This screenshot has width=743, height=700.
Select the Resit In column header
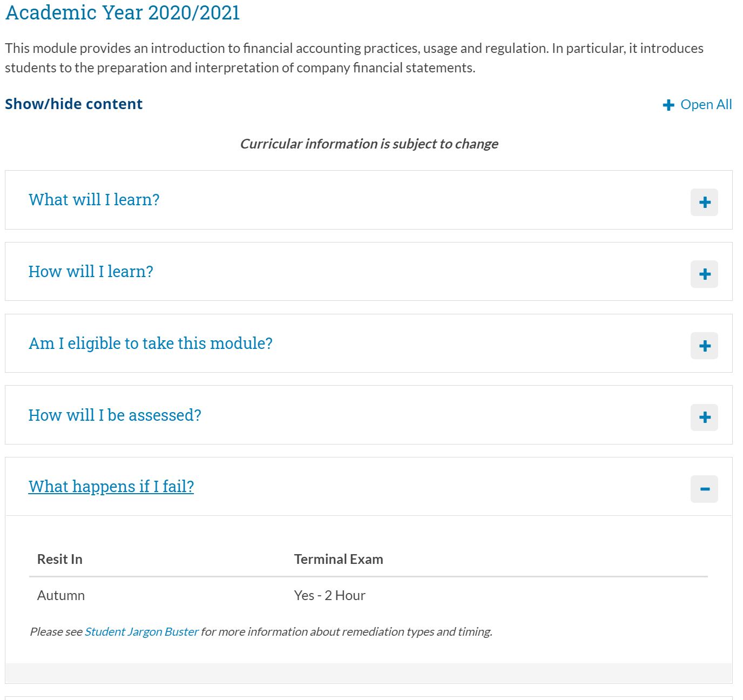[59, 559]
